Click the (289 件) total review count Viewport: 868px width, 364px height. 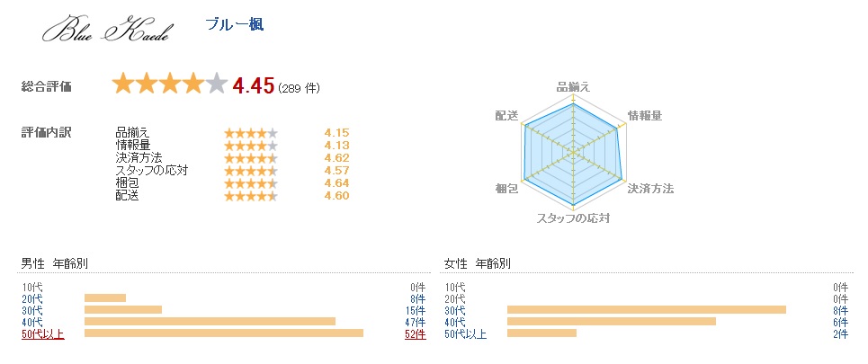[x=299, y=88]
